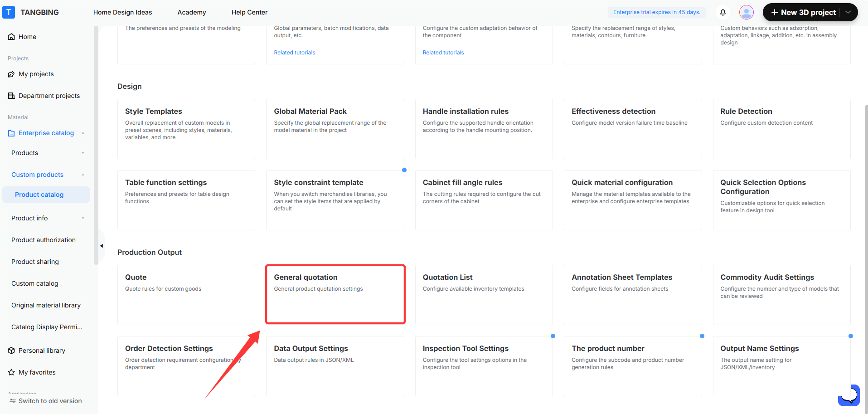Open Table function settings card
Screen dimensions: 868x414
[x=186, y=200]
